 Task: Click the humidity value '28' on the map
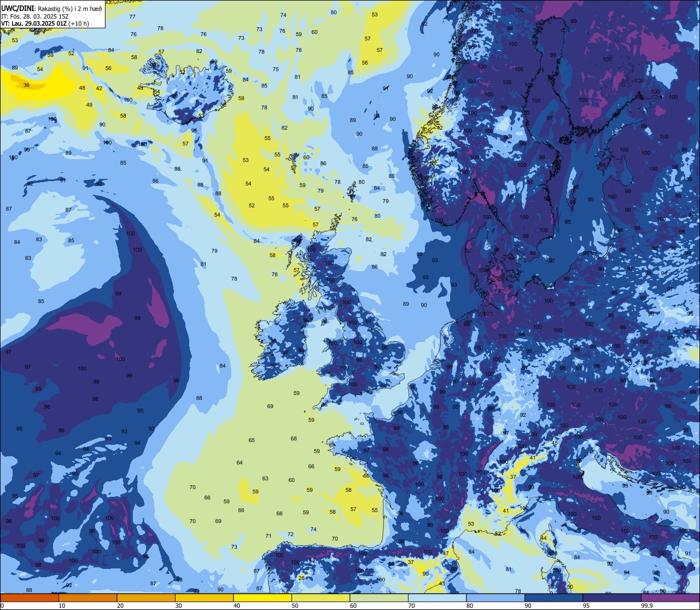[301, 578]
